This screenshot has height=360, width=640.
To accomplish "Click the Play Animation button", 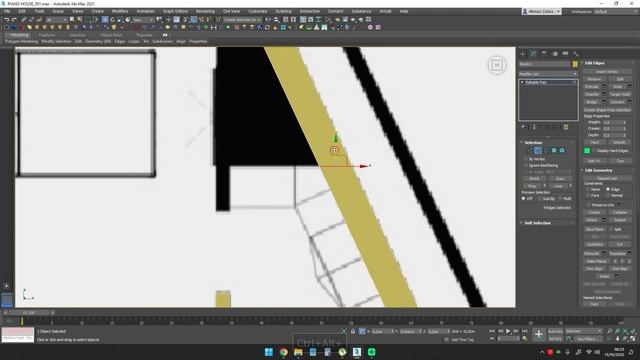I will coord(508,331).
